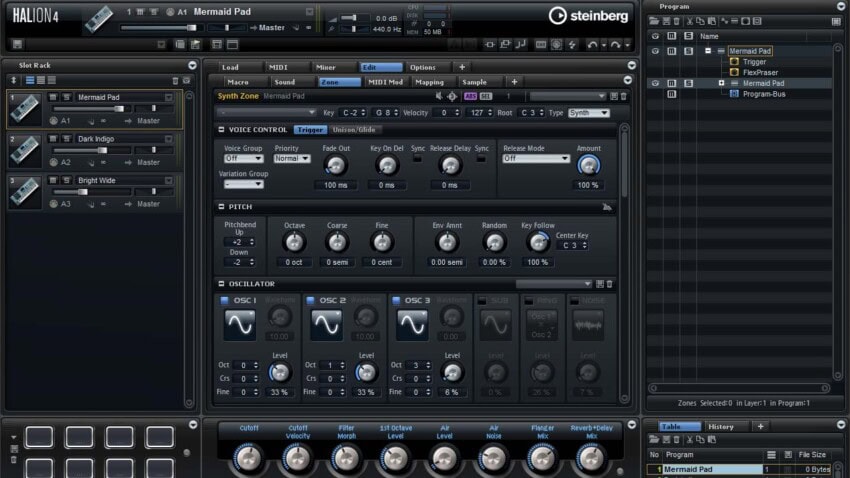Expand the collapsed Mermaid Pad layer node
This screenshot has height=478, width=850.
coord(721,83)
